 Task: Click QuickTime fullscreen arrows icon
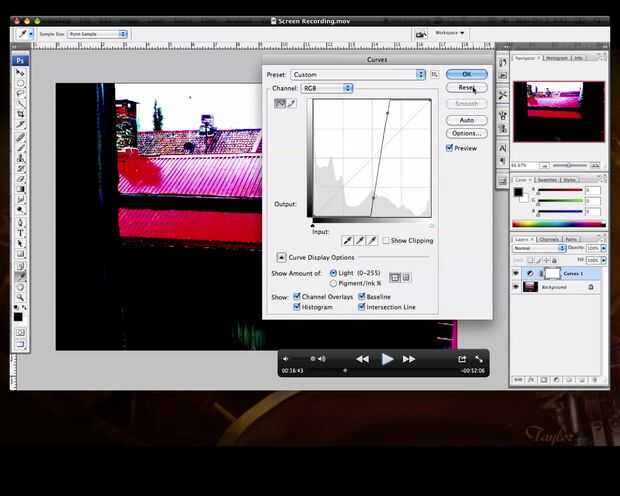[479, 359]
